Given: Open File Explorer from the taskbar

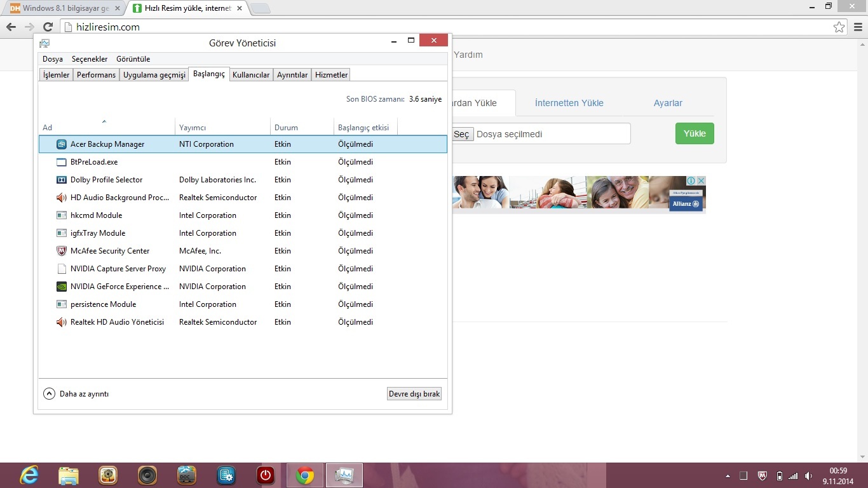Looking at the screenshot, I should click(x=69, y=475).
